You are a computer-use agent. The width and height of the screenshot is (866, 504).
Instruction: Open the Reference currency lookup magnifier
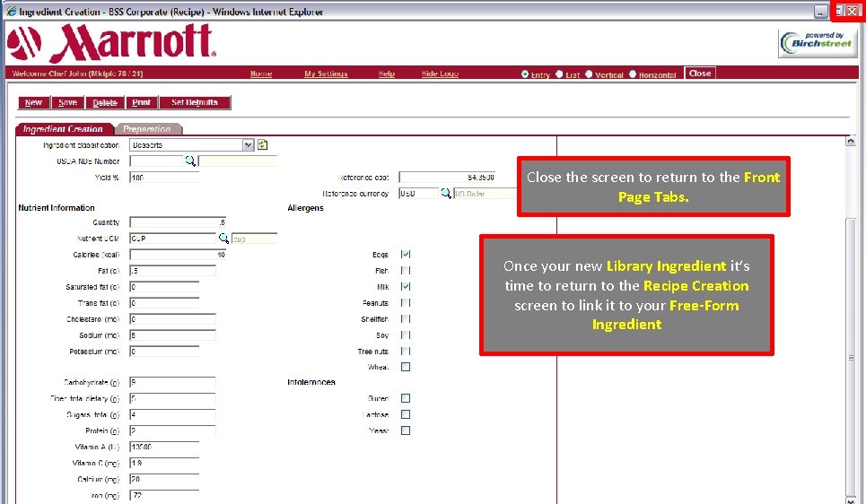(x=446, y=193)
